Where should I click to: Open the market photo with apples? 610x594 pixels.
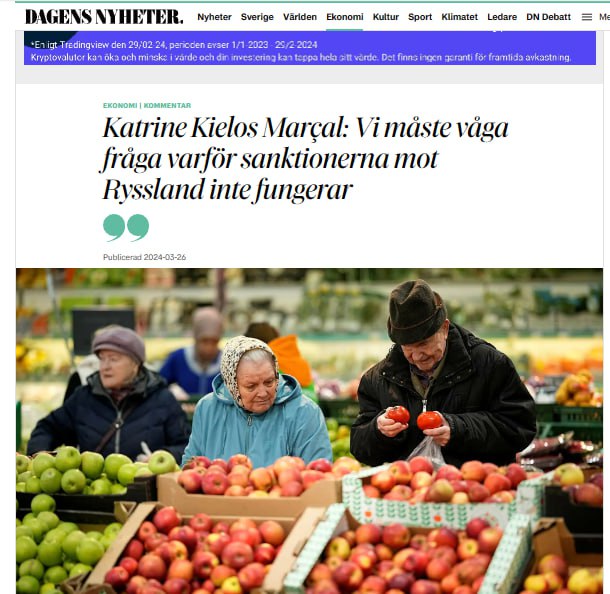310,431
